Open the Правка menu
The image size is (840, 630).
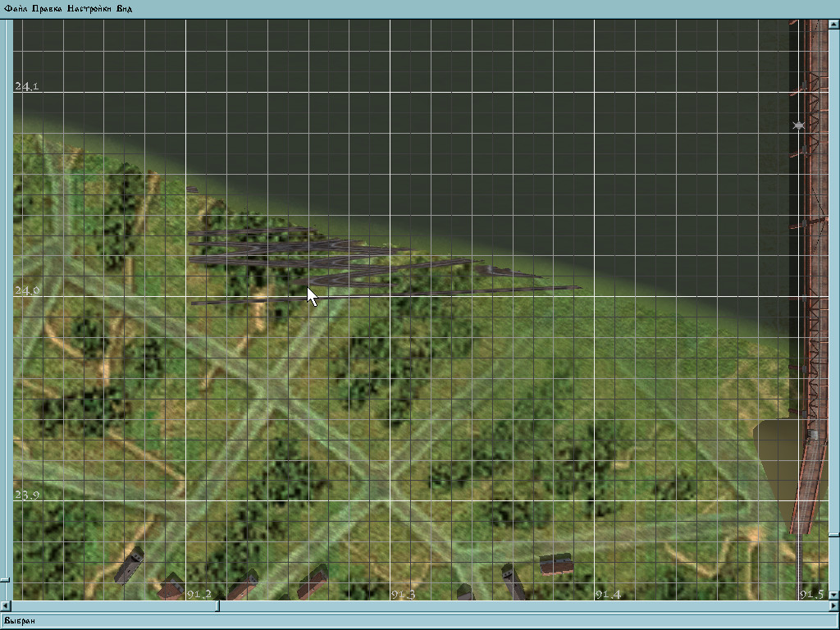[47, 8]
